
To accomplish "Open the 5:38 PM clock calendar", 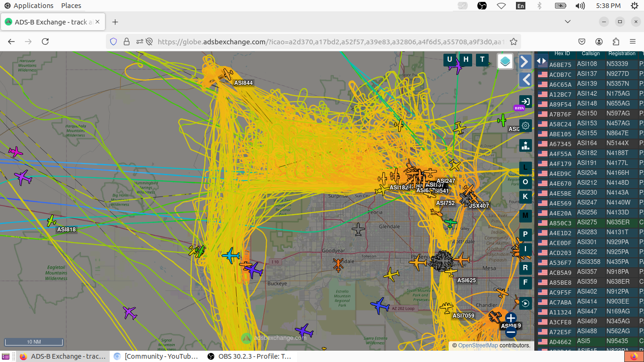I will pos(608,6).
